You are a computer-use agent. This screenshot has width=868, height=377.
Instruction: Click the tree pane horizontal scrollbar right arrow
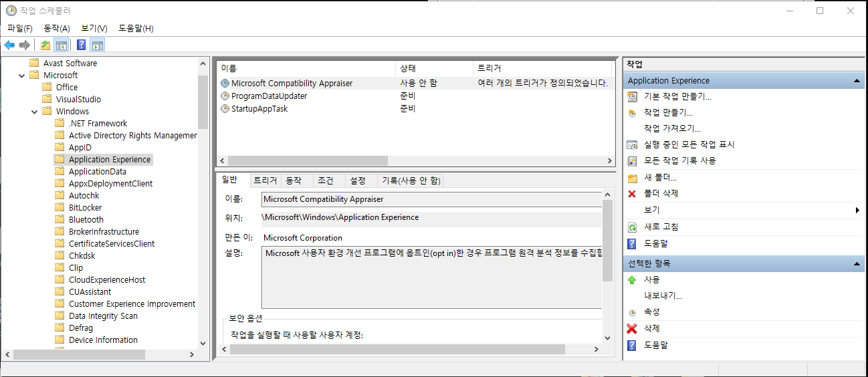[x=193, y=354]
